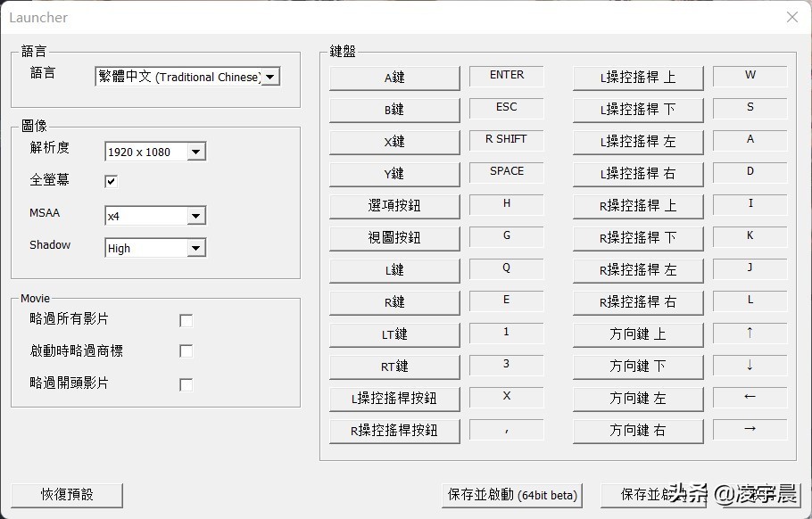Open the MSAA dropdown list

coord(196,216)
